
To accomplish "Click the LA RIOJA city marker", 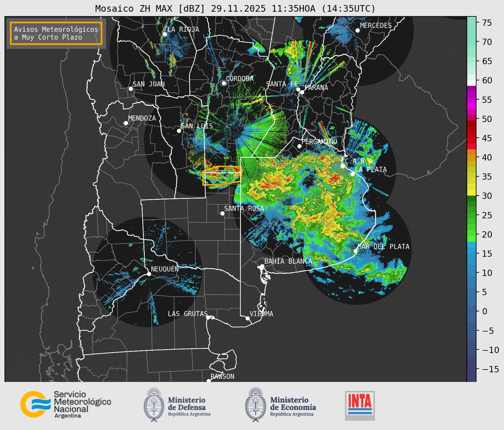I will click(165, 34).
